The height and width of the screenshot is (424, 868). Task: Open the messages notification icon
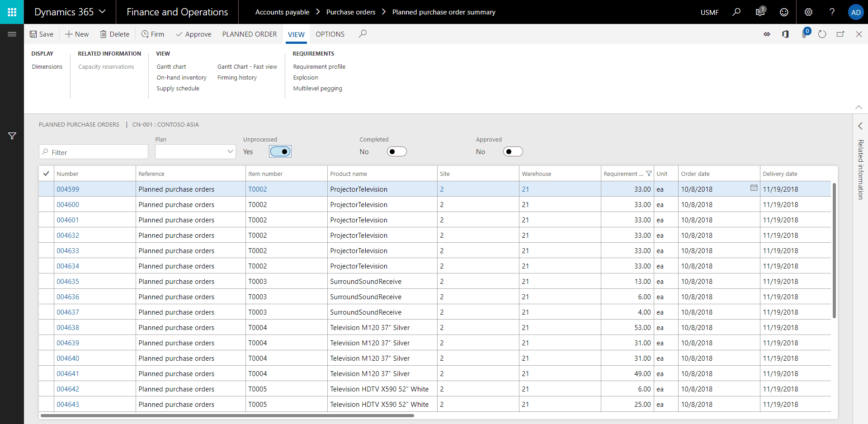760,12
